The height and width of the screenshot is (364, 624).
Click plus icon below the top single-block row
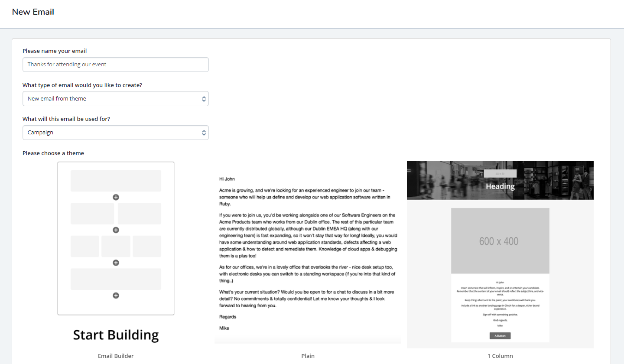(116, 197)
